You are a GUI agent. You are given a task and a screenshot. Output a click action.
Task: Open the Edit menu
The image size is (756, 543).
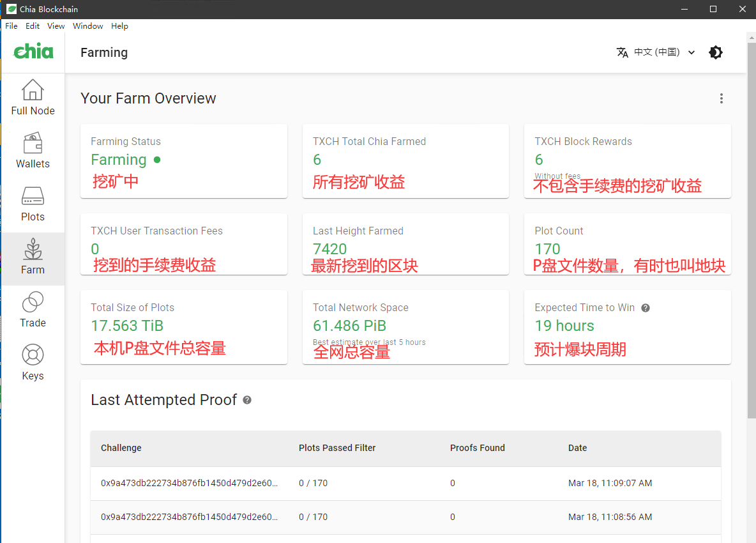[33, 26]
